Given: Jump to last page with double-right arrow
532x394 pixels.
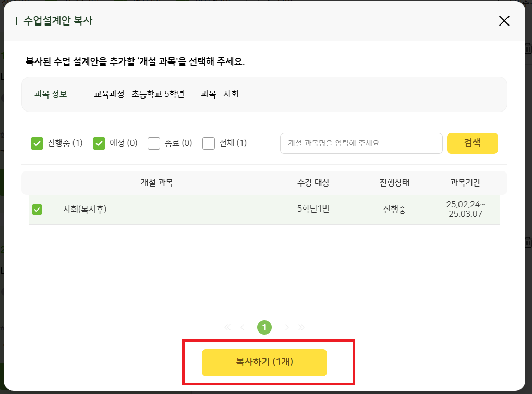Looking at the screenshot, I should point(301,327).
